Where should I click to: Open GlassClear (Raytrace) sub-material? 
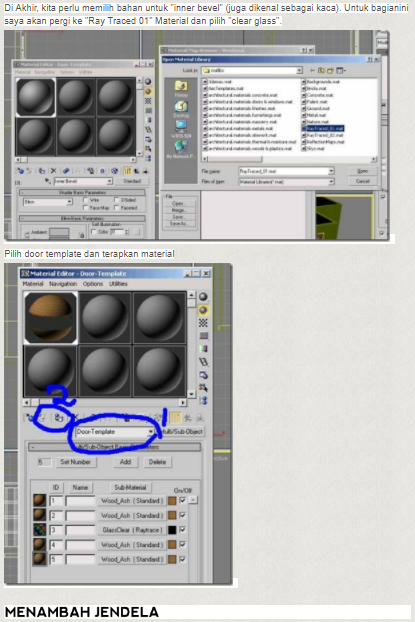132,530
